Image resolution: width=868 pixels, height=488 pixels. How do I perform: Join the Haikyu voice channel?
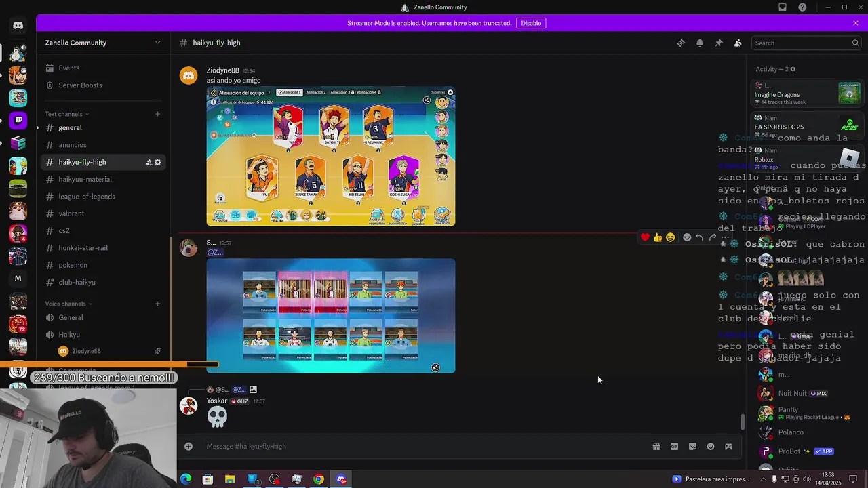click(x=103, y=335)
